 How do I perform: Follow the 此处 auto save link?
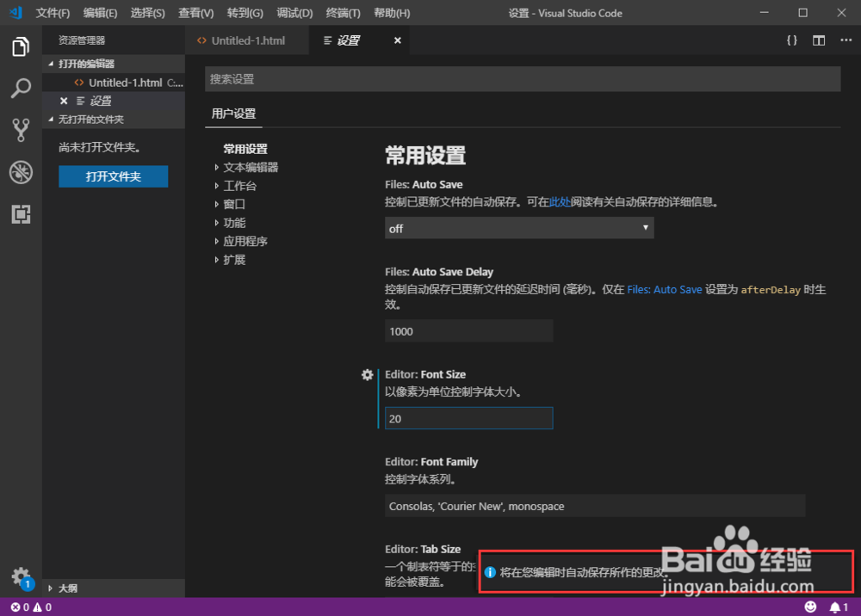[x=560, y=202]
